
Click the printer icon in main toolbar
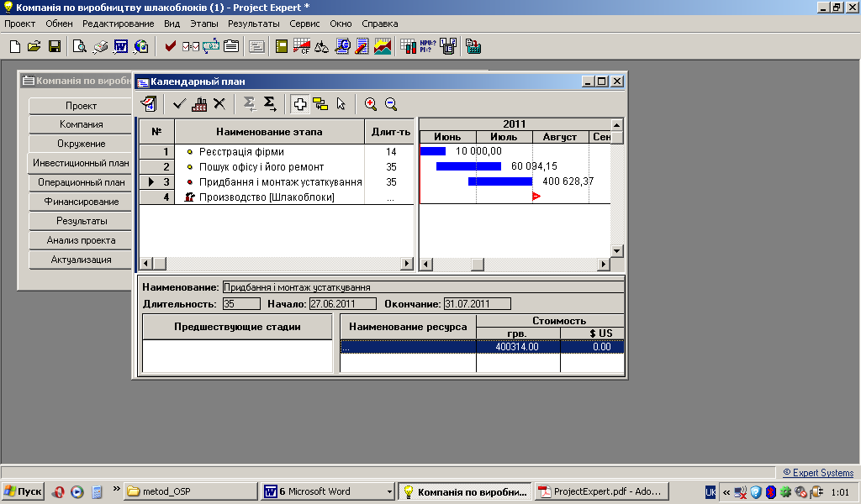[100, 46]
